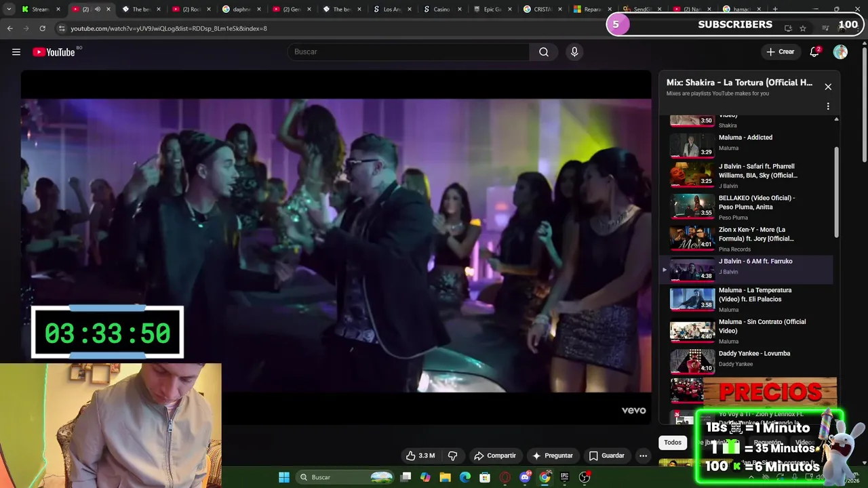Start voice search with the microphone icon
Viewport: 868px width, 488px height.
574,52
